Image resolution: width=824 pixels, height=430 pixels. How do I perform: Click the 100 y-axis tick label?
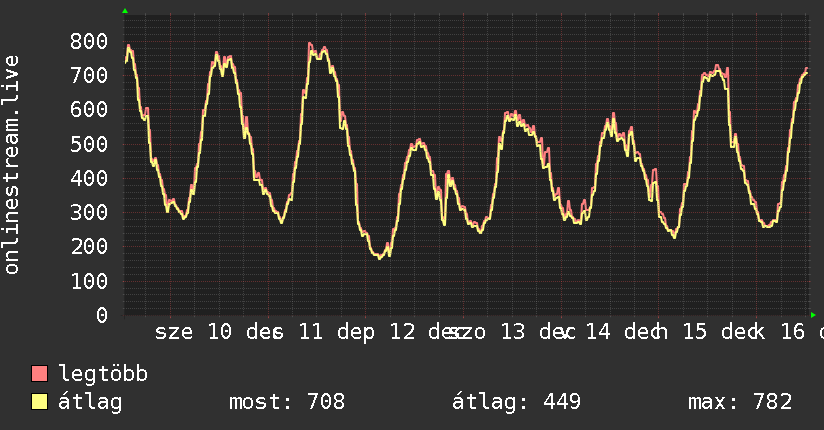coord(89,281)
